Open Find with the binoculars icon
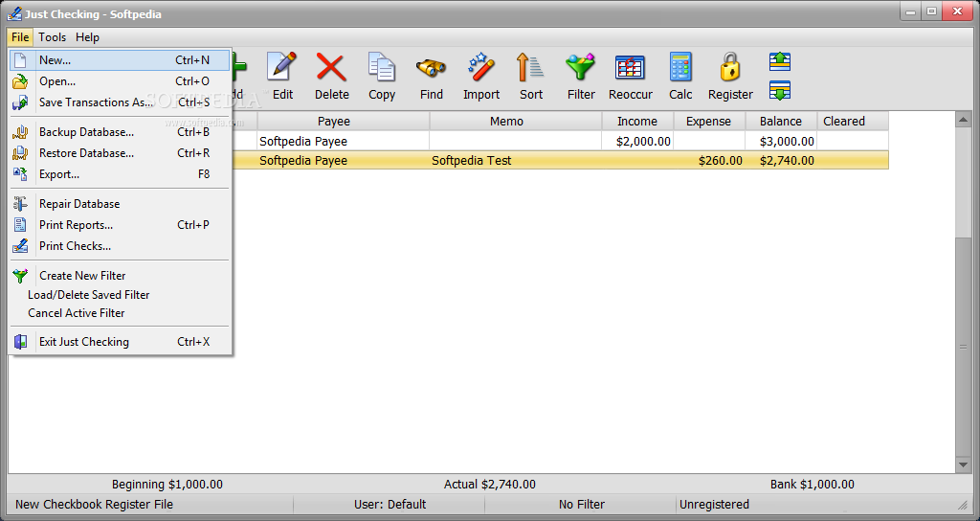The image size is (980, 521). (x=432, y=68)
